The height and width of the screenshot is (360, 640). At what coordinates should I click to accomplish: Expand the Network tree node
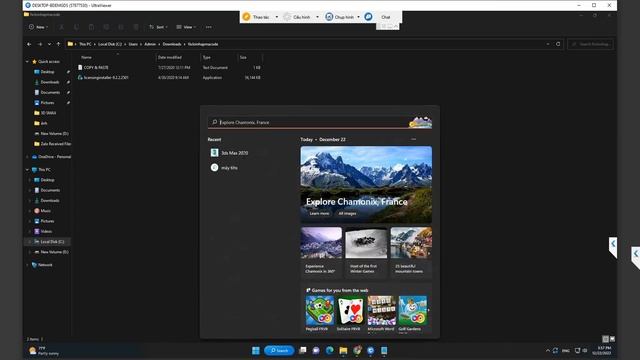point(27,265)
